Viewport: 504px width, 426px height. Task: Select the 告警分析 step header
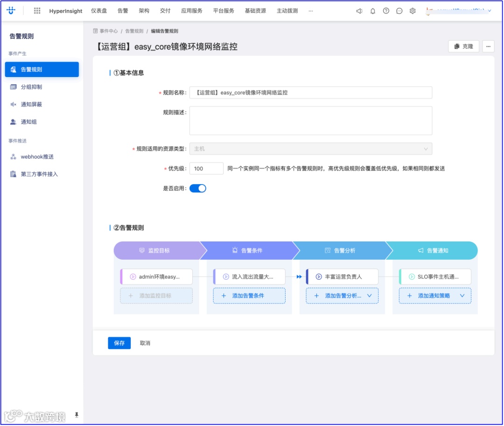pos(342,251)
